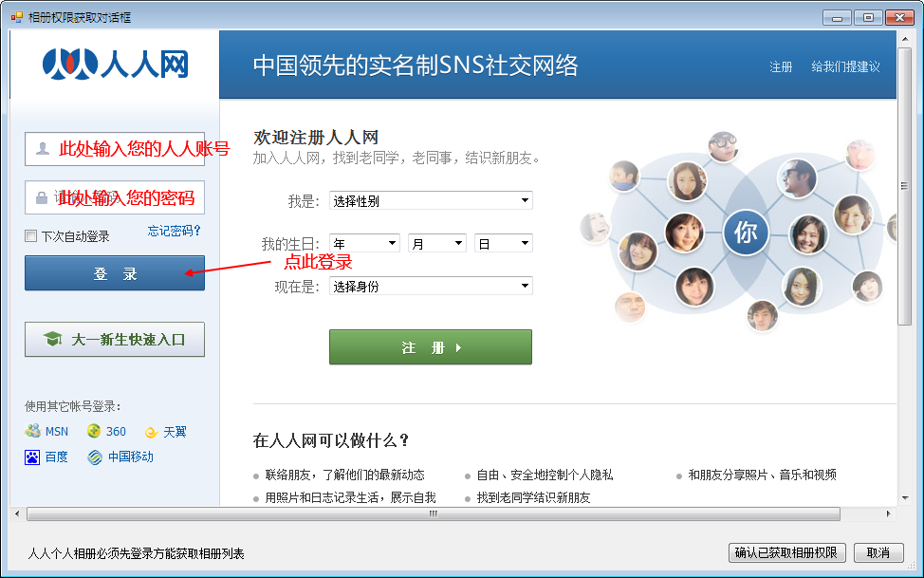This screenshot has width=924, height=578.
Task: Click the graduation cap icon on 大一新生快速入口
Action: [53, 339]
